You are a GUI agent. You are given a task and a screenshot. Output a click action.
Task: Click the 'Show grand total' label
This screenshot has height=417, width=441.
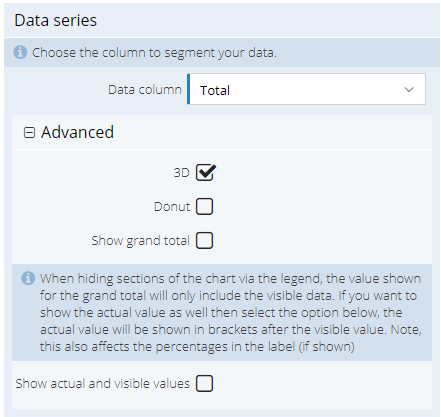141,241
